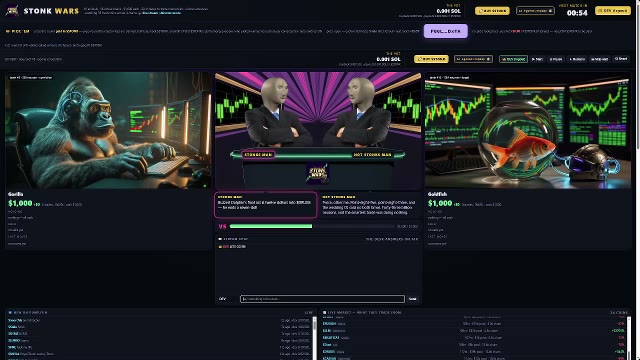Click Gorilla's $1,000 balance

click(20, 203)
